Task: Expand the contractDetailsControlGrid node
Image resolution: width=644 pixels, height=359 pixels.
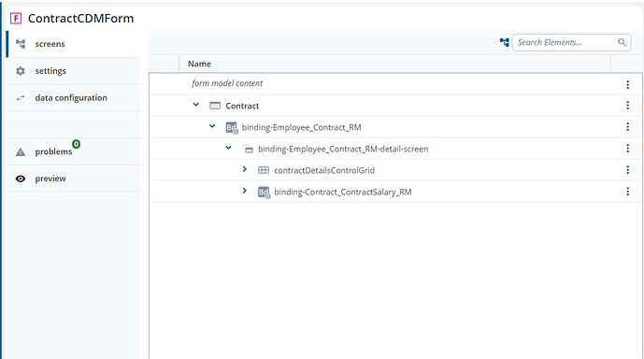Action: (x=245, y=169)
